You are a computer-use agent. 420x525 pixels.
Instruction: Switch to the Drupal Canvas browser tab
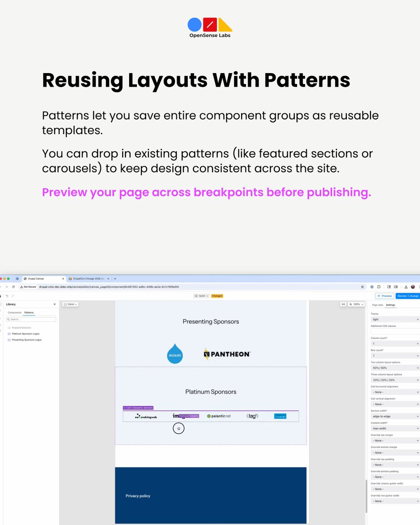pyautogui.click(x=43, y=279)
